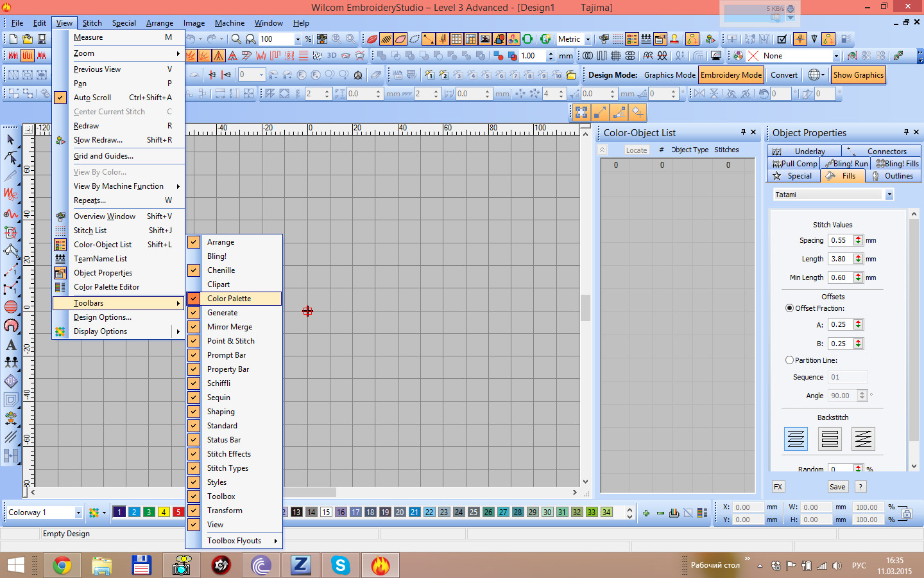Pick yellow color swatch number 4

click(164, 512)
